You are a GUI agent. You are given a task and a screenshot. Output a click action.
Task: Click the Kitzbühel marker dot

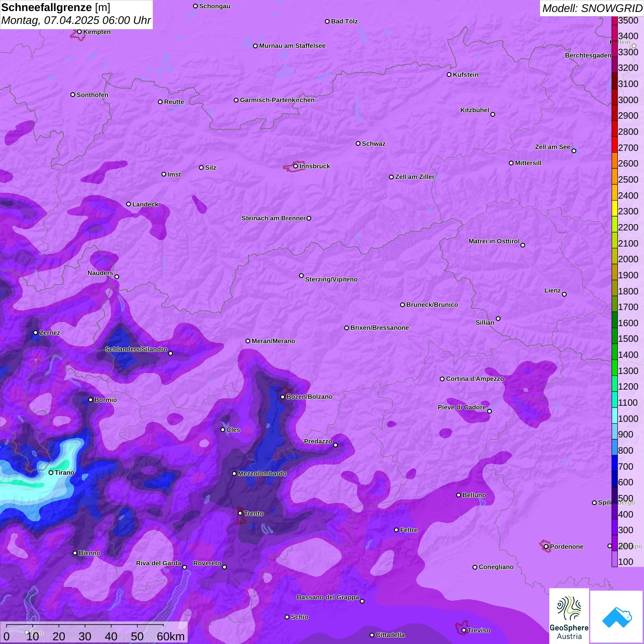(493, 115)
